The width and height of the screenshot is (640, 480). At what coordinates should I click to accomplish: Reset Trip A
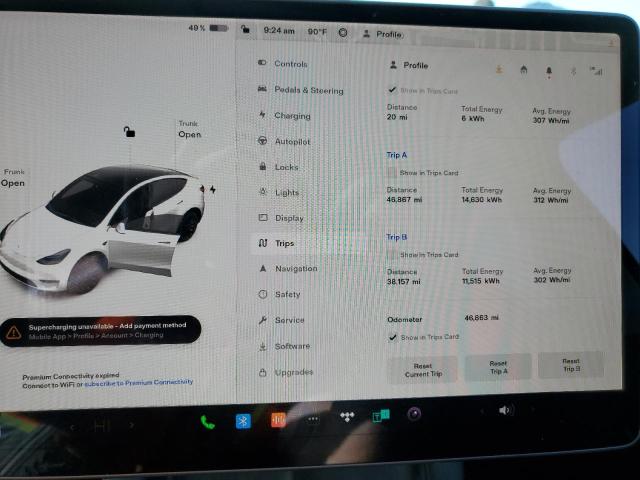click(498, 367)
